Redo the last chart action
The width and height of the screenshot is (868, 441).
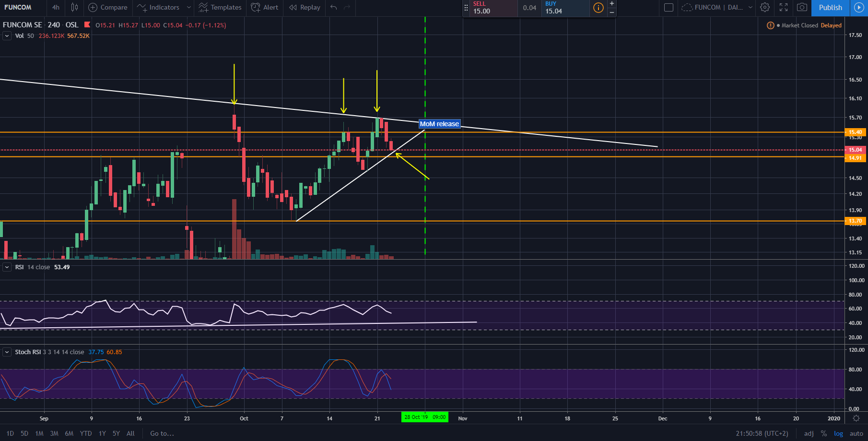(x=347, y=7)
